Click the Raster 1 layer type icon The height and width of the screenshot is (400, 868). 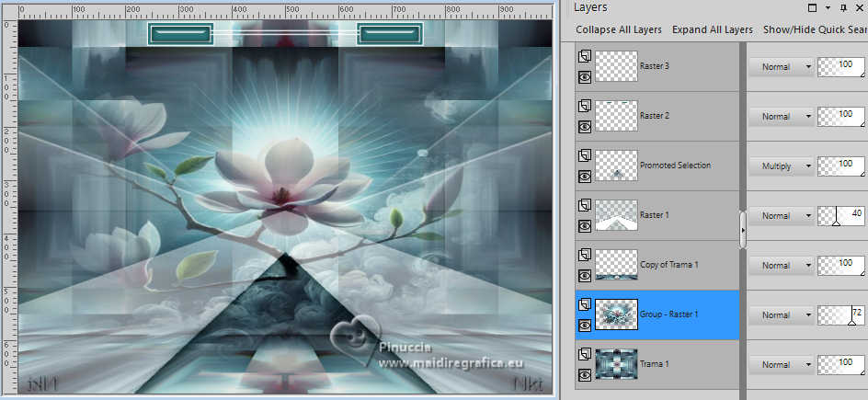point(585,205)
